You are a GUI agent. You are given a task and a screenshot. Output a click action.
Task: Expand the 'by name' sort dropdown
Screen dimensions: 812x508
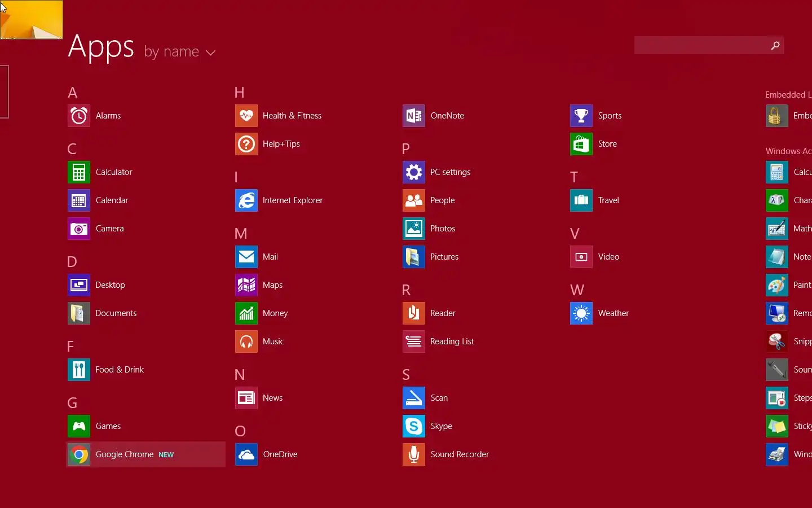click(180, 51)
